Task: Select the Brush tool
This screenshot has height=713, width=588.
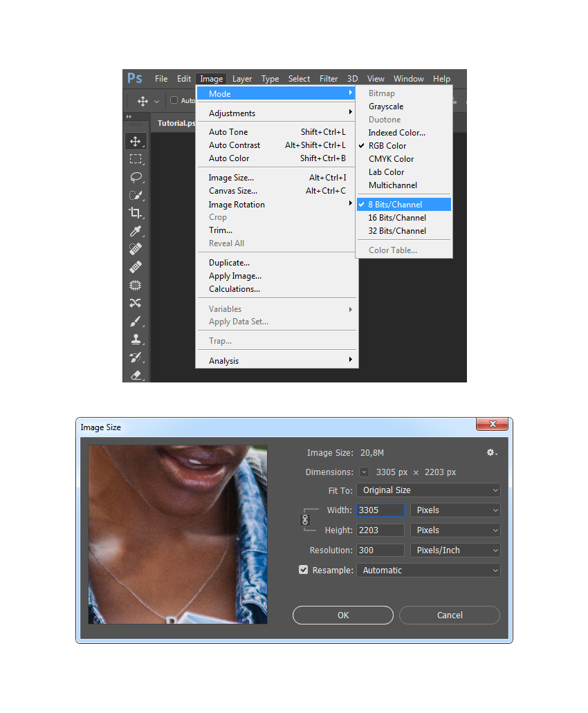Action: click(136, 321)
